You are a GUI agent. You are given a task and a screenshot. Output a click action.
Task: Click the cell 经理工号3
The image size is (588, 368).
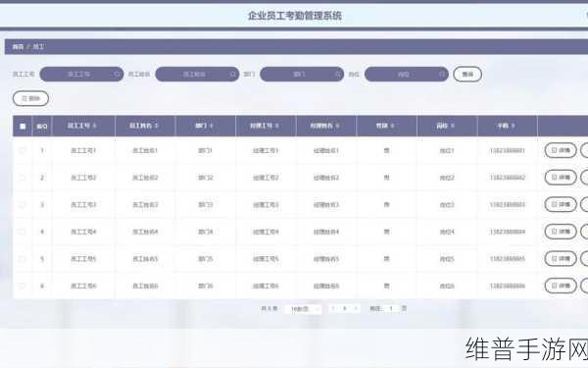266,205
